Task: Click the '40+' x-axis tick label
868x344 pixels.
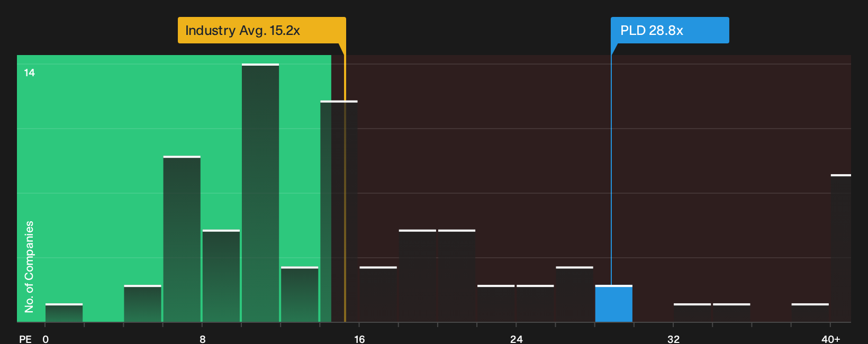Action: coord(831,339)
